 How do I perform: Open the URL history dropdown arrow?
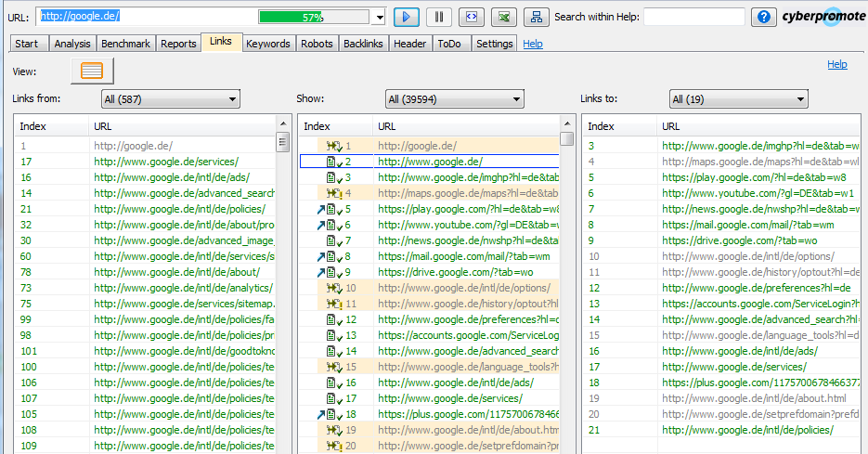click(x=379, y=17)
